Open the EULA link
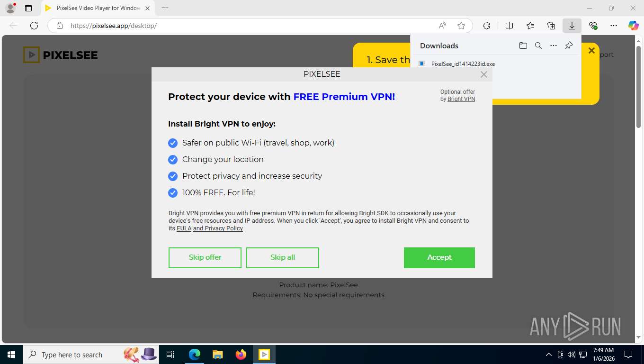 [x=184, y=228]
